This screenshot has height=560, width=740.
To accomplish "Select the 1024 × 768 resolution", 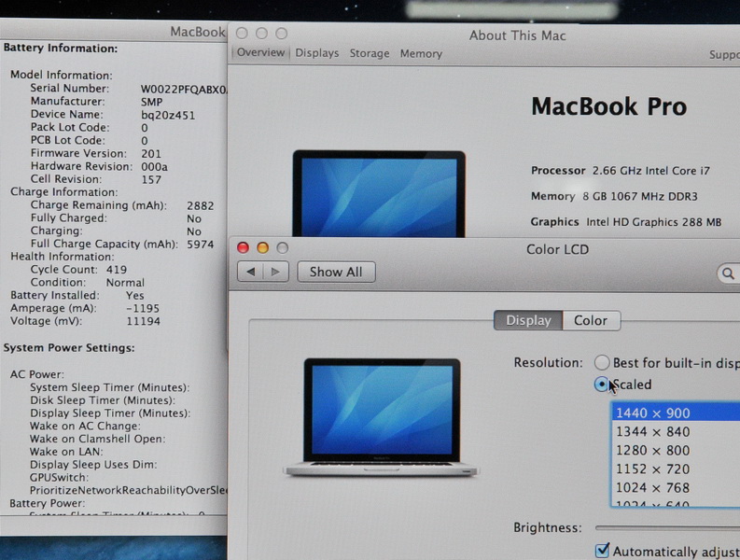I will pyautogui.click(x=676, y=487).
